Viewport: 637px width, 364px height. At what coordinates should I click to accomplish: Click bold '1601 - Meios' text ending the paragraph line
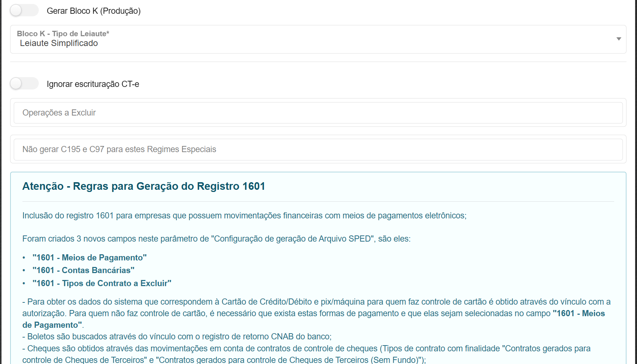(x=578, y=313)
